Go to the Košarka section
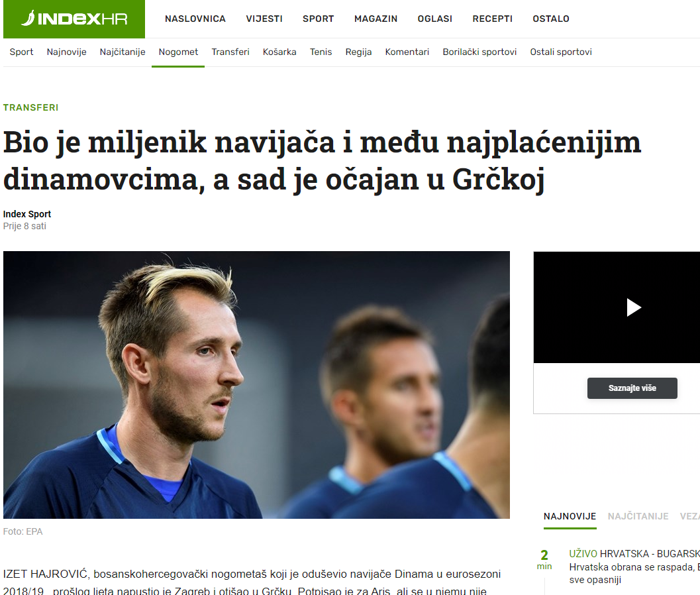The width and height of the screenshot is (700, 595). click(279, 52)
